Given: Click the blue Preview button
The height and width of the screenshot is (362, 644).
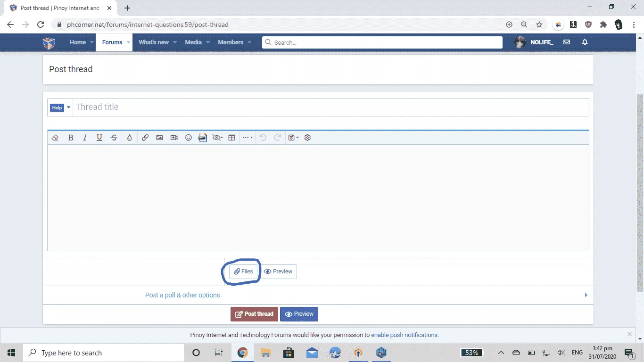Looking at the screenshot, I should [299, 314].
